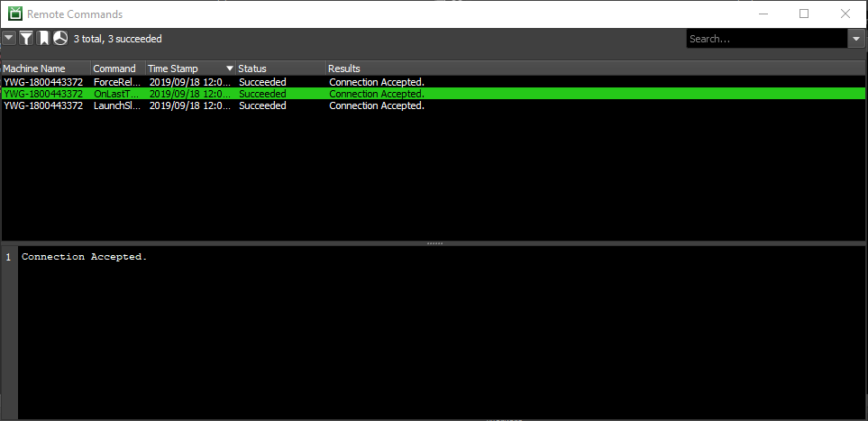Click the Remote Commands app icon
The width and height of the screenshot is (868, 421).
pos(14,14)
